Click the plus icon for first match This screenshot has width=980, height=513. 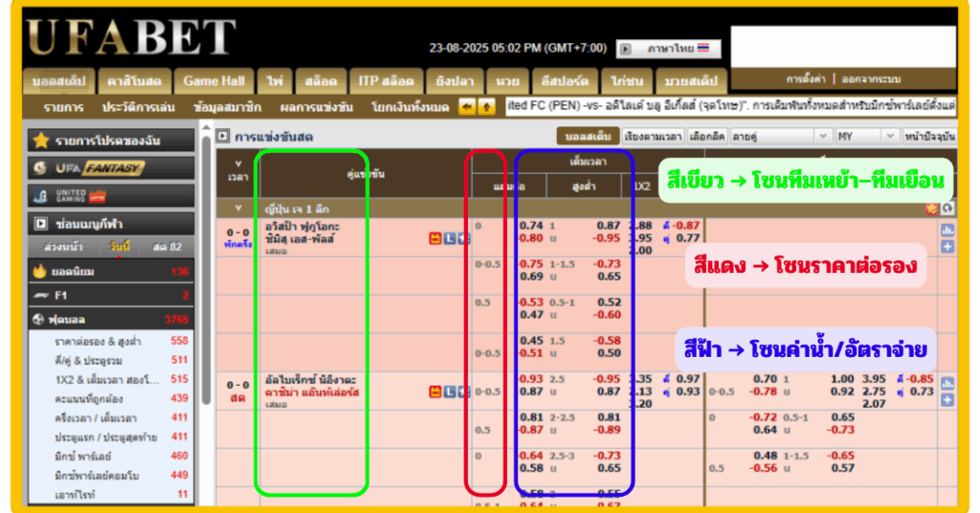(947, 247)
